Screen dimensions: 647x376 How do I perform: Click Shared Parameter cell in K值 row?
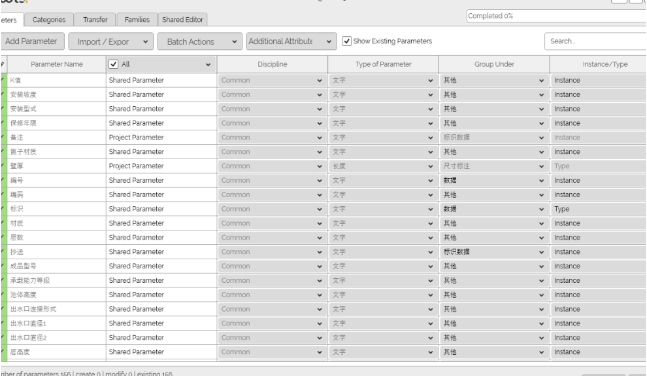(161, 80)
